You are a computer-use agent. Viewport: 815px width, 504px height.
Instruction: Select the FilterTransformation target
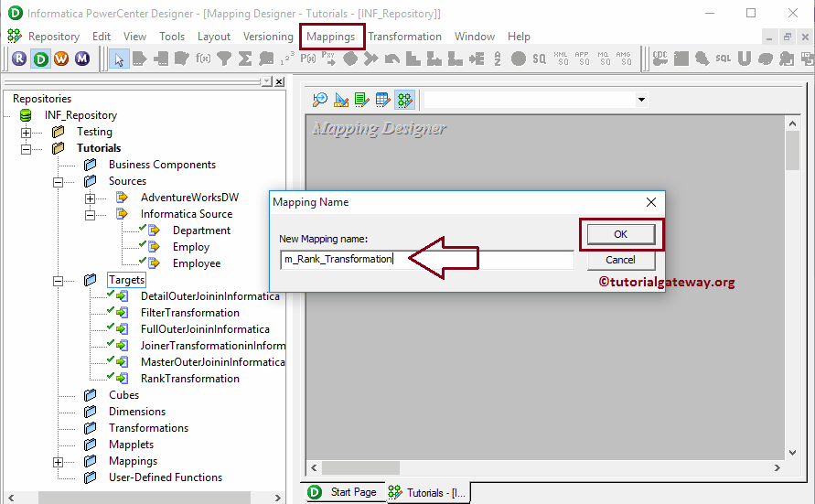[189, 313]
